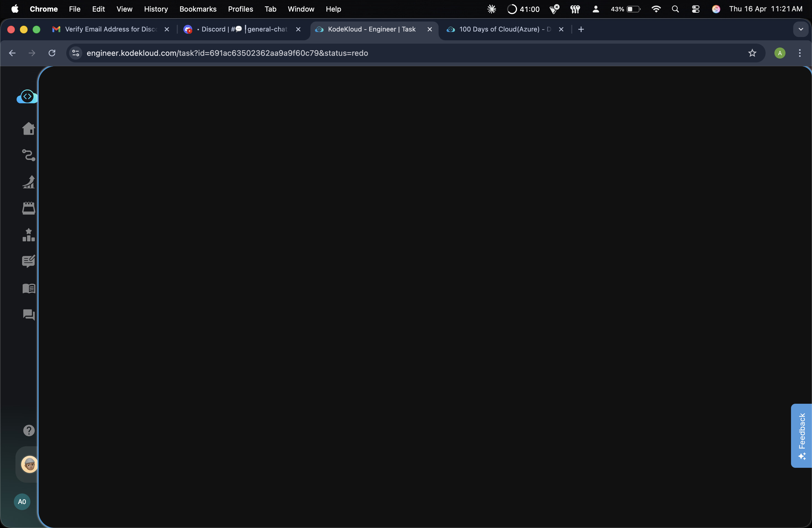The image size is (812, 528).
Task: Click the growth chart arrow icon
Action: pyautogui.click(x=28, y=182)
